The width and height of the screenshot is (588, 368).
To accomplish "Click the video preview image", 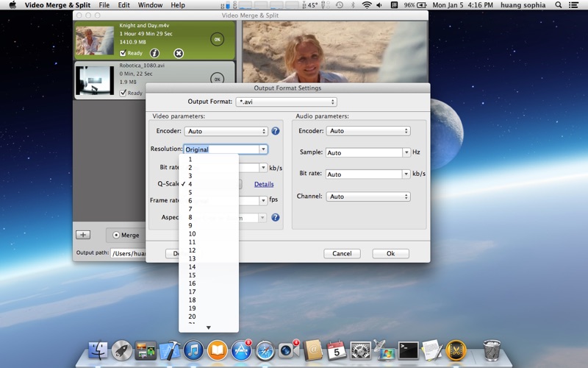I will click(x=334, y=52).
